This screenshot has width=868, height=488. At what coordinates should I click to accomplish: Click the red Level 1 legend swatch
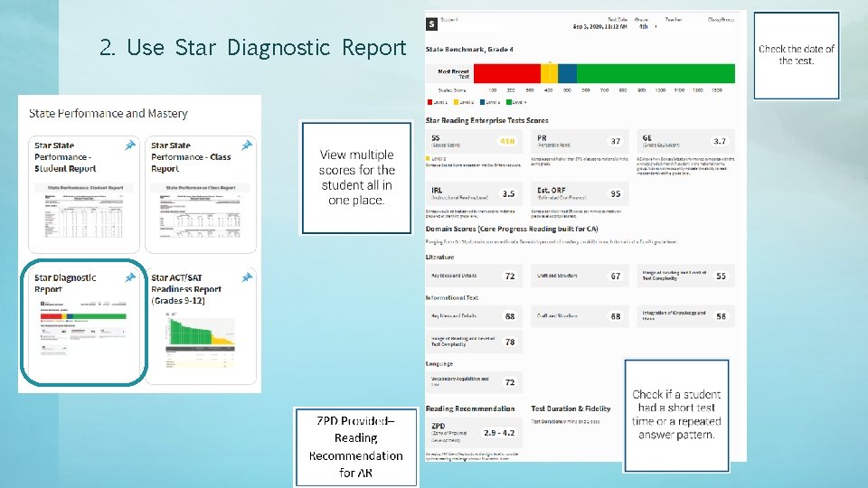tap(429, 102)
